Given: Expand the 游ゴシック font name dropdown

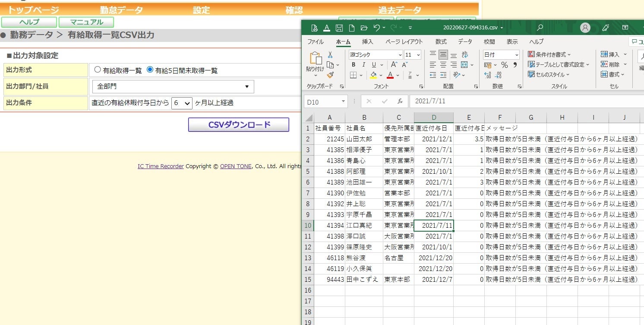Looking at the screenshot, I should 400,55.
